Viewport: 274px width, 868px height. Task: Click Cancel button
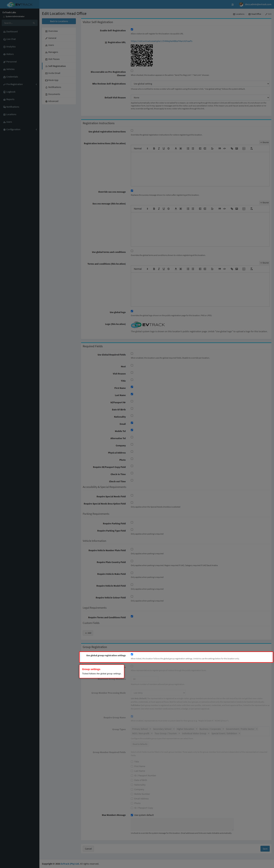pos(88,849)
